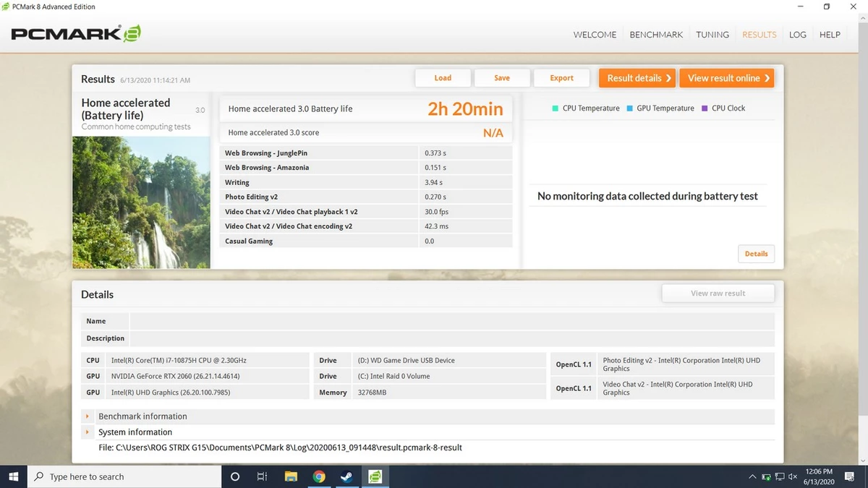The width and height of the screenshot is (868, 488).
Task: Click View result online
Action: (727, 78)
